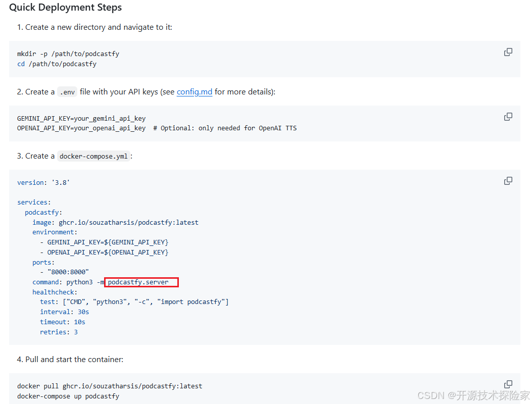Click the 'timeout: 10s' line
The width and height of the screenshot is (532, 404).
click(63, 322)
